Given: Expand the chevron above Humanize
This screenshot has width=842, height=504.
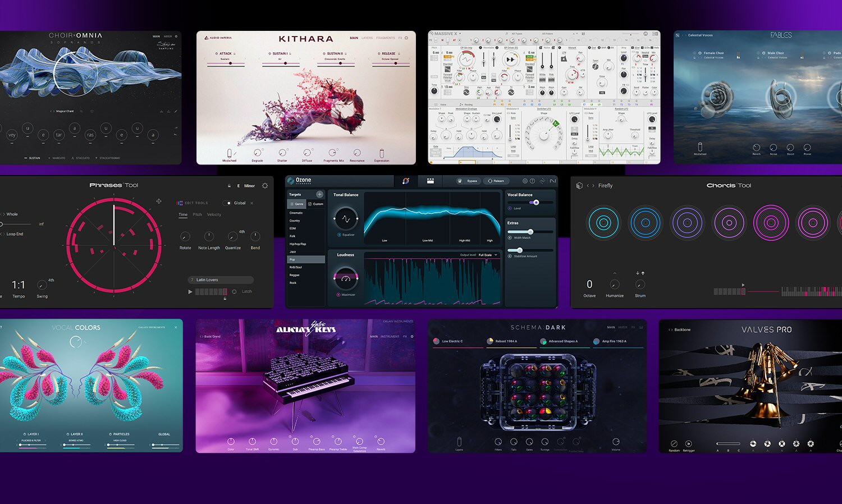Looking at the screenshot, I should (615, 273).
